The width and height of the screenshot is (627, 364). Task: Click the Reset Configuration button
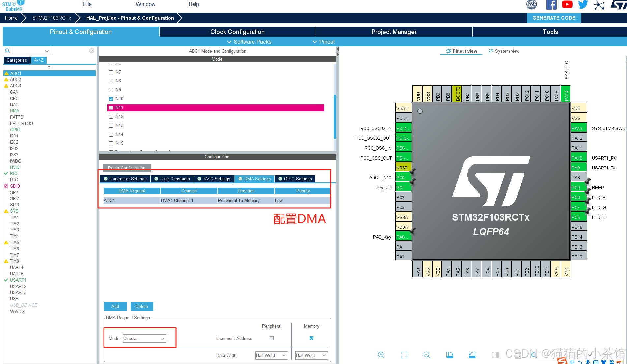click(x=127, y=168)
